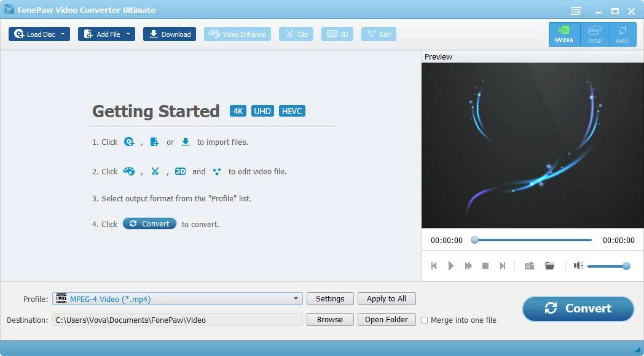This screenshot has width=644, height=356.
Task: Fast forward the preview
Action: click(x=468, y=266)
